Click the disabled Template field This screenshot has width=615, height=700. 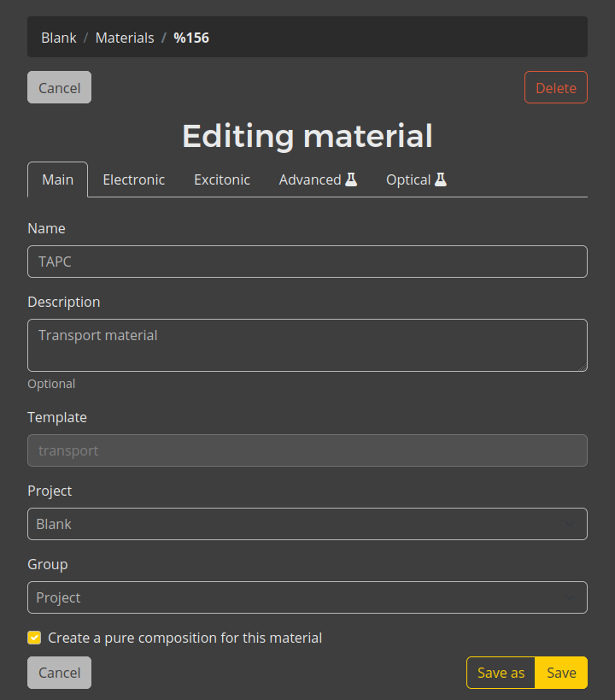307,450
